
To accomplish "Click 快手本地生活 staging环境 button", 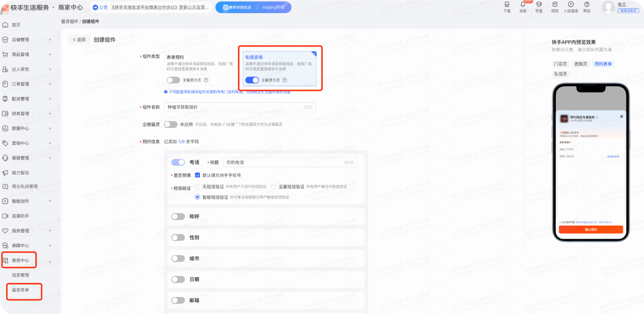I will pos(253,7).
